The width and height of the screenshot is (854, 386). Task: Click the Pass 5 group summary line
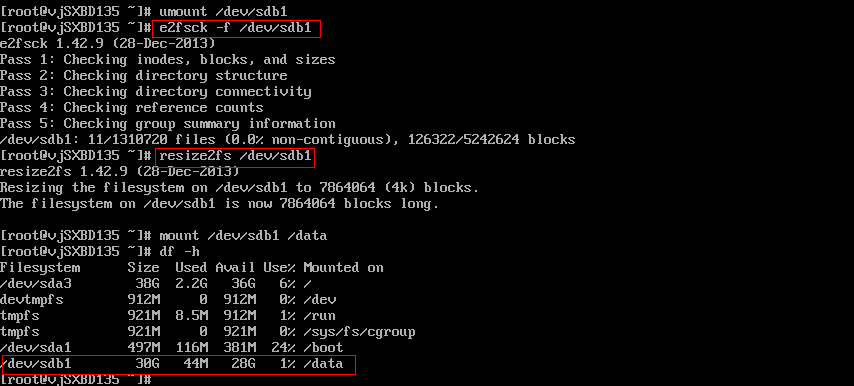tap(168, 124)
